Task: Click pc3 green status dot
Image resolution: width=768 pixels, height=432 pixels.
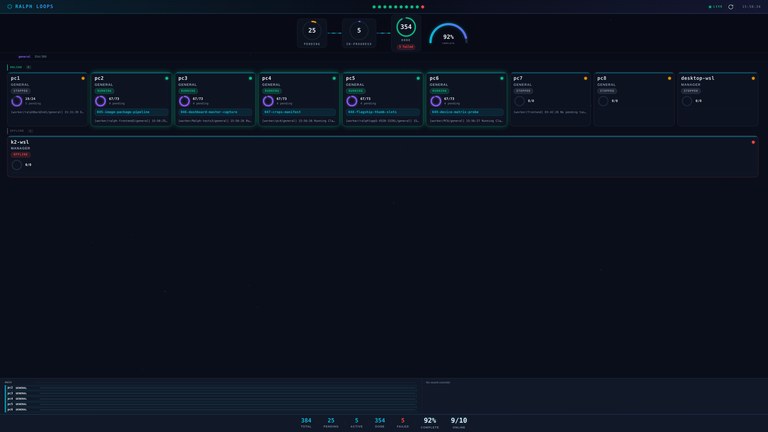Action: point(250,78)
